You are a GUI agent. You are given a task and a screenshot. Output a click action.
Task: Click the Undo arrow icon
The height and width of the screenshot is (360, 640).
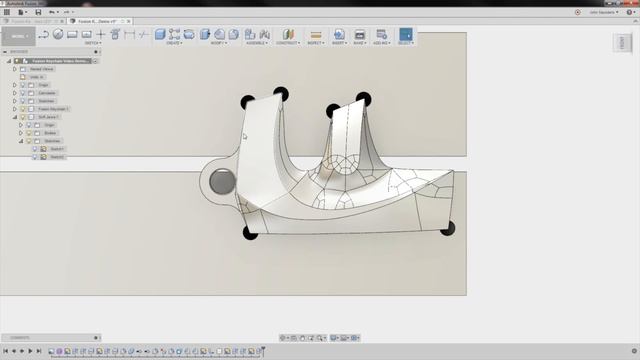[x=52, y=12]
